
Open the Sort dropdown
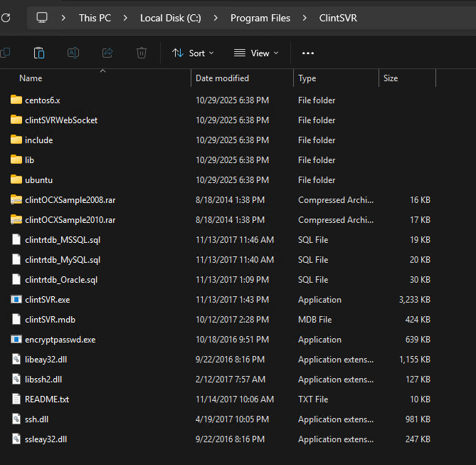[193, 53]
